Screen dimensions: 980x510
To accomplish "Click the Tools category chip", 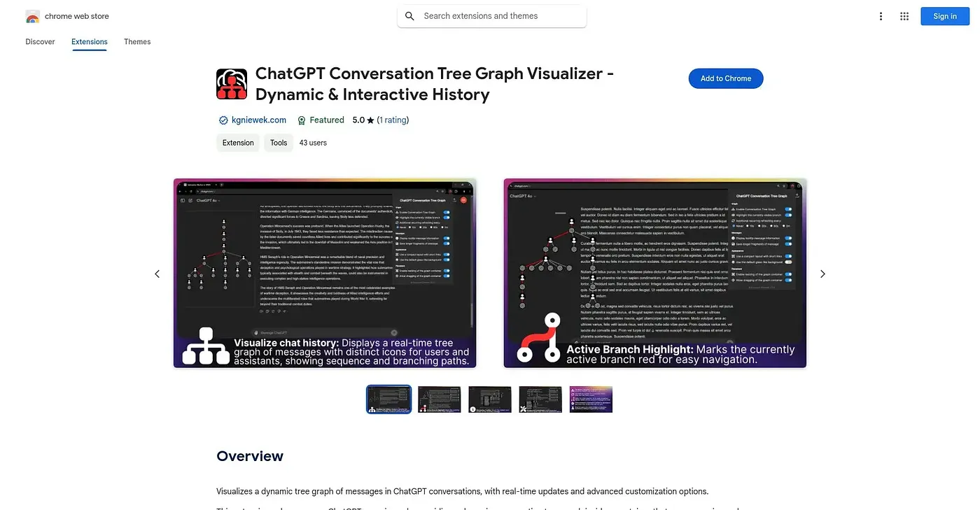I will [x=279, y=143].
